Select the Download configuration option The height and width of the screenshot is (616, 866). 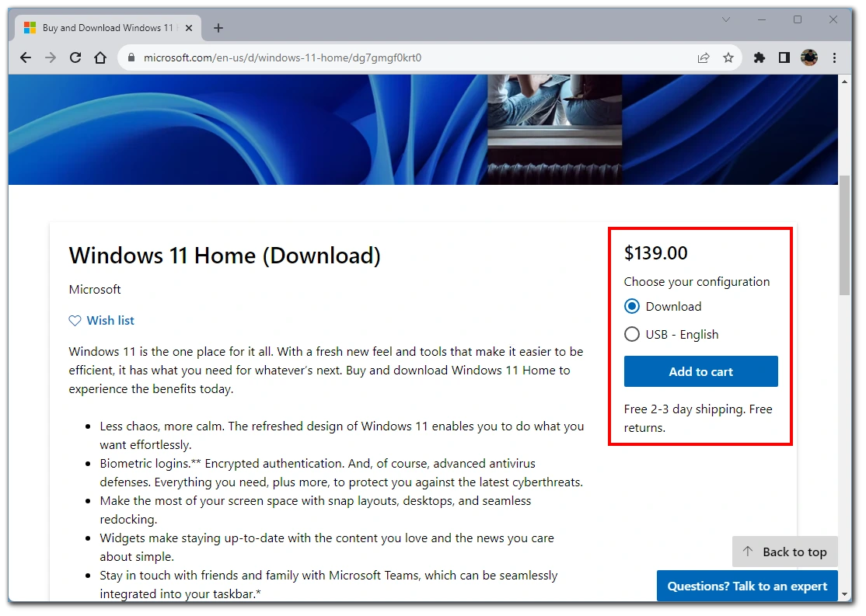663,306
